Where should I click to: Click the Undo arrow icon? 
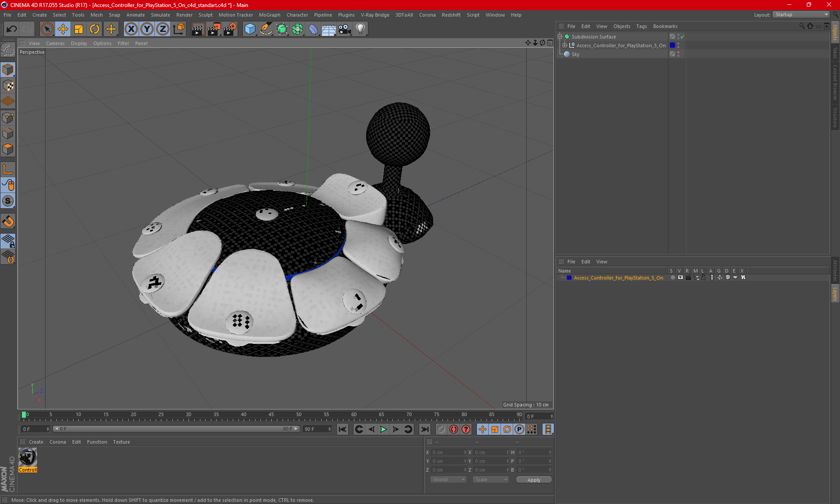pyautogui.click(x=12, y=29)
